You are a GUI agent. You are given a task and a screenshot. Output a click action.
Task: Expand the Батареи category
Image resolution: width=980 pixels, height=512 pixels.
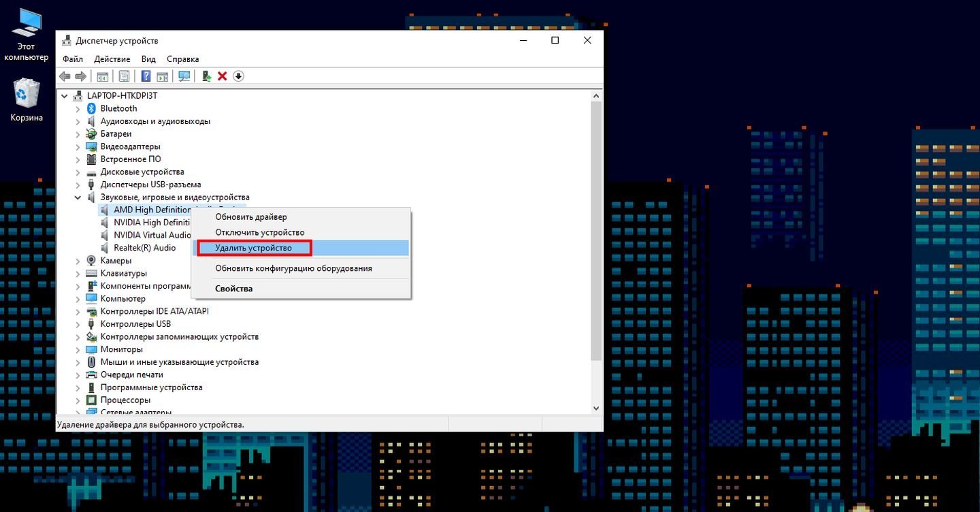click(78, 134)
